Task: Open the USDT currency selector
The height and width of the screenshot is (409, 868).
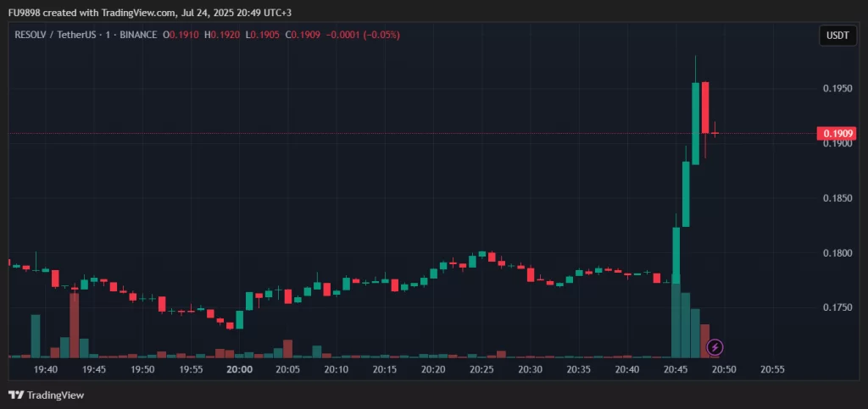Action: [837, 36]
